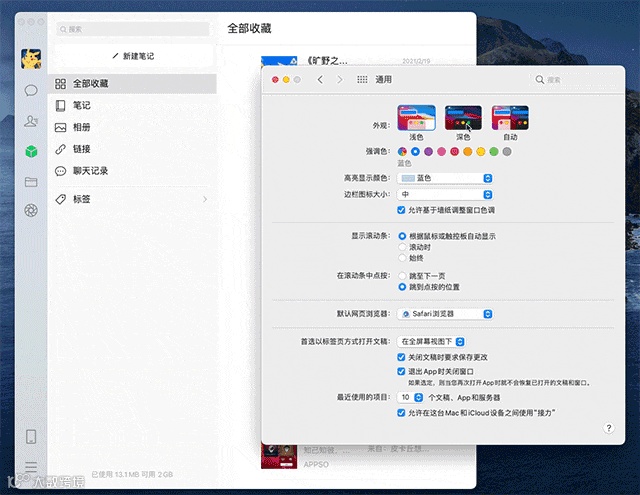Open WeChat contacts icon
Viewport: 640px width, 495px height.
click(x=31, y=121)
